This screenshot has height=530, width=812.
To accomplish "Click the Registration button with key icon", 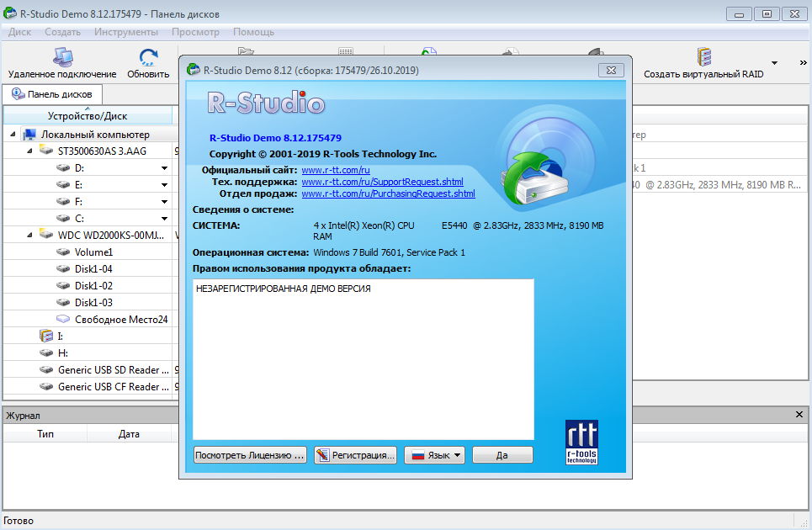I will click(355, 455).
